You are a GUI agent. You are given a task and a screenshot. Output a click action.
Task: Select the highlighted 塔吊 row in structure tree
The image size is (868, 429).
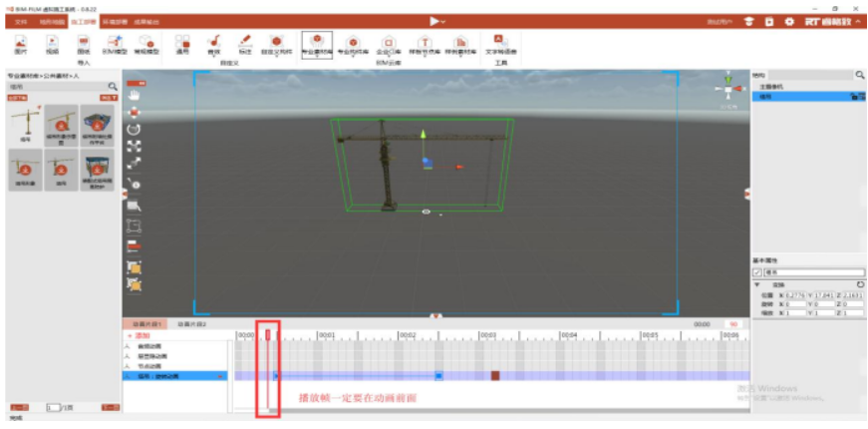pyautogui.click(x=807, y=97)
